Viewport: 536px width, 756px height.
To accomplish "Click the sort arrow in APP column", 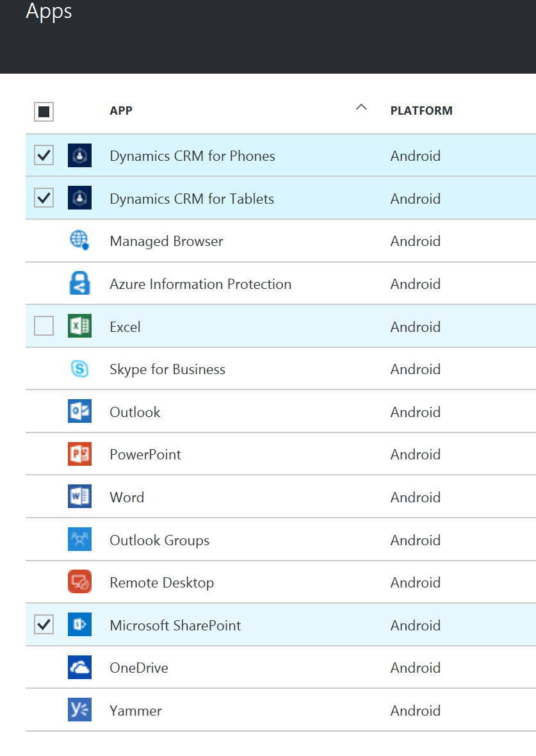I will tap(361, 107).
